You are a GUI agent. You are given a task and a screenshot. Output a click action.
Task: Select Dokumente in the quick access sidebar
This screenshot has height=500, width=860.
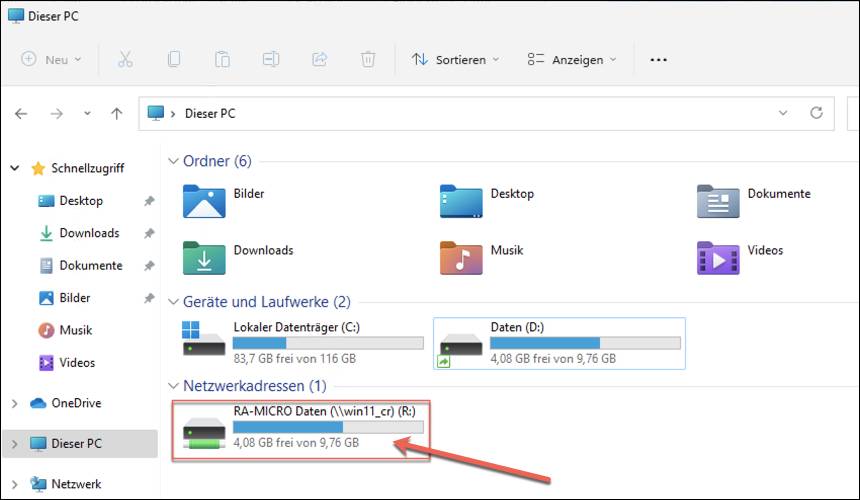[80, 265]
